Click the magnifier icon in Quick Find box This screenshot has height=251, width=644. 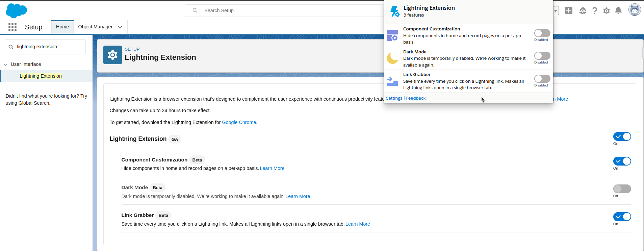click(x=11, y=47)
